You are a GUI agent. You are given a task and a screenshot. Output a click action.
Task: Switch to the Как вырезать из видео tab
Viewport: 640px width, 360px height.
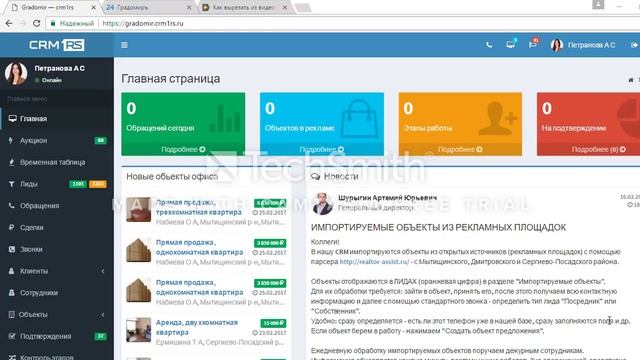pos(244,7)
